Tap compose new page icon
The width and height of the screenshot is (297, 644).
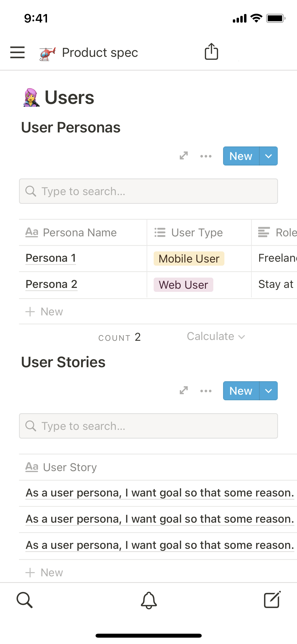pos(272,600)
